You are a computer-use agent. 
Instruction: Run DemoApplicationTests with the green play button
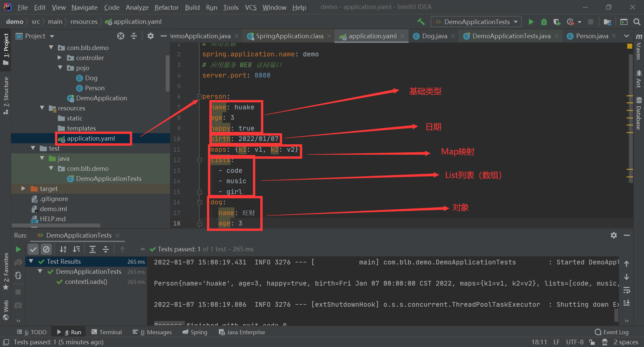tap(531, 22)
